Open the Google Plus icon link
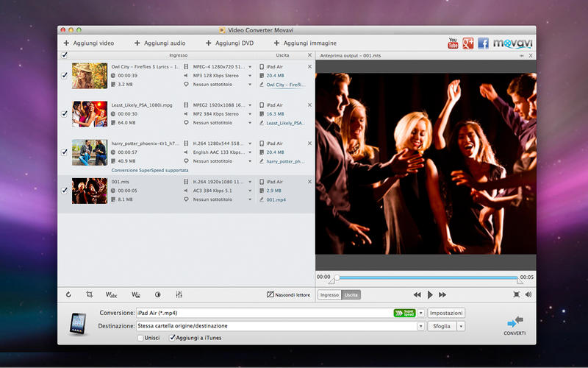 click(x=467, y=43)
